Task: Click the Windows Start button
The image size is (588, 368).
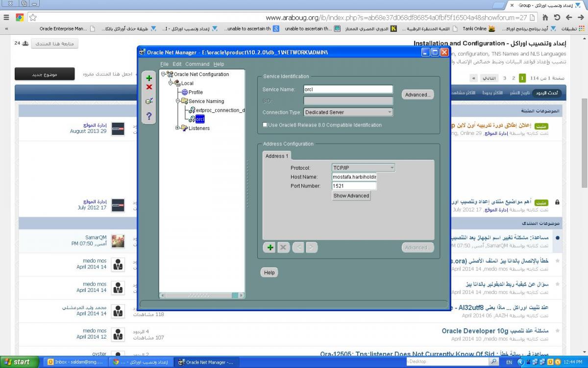Action: click(x=18, y=362)
